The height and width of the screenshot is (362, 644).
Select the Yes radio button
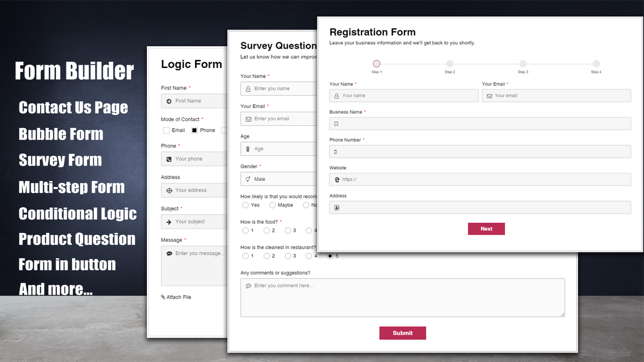[x=246, y=205]
